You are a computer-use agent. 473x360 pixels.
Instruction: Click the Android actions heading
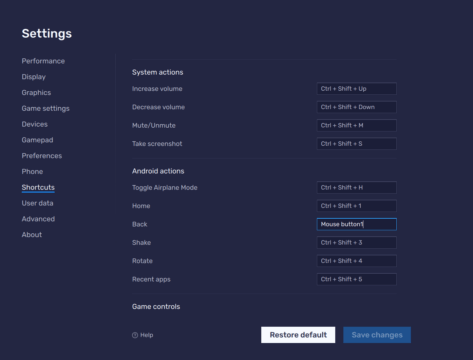pos(158,171)
